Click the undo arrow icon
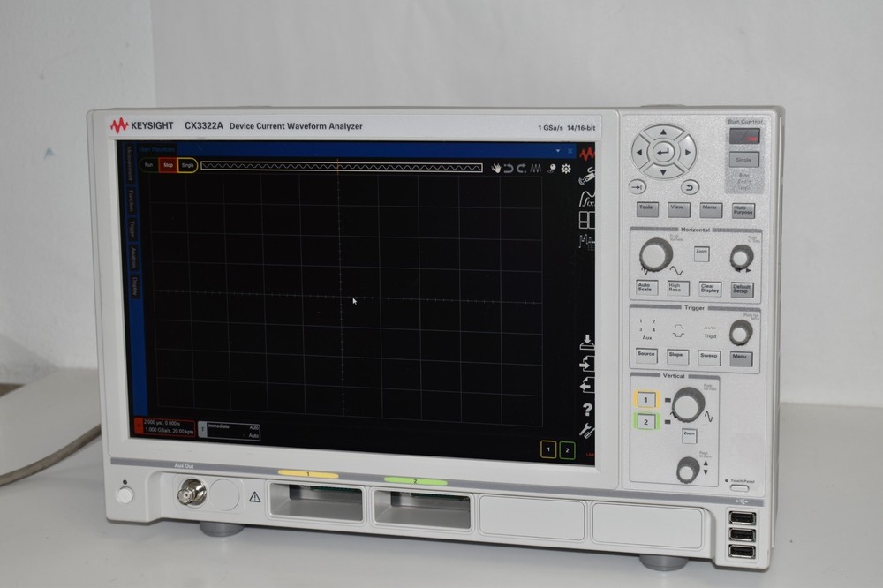This screenshot has height=588, width=883. click(x=507, y=168)
